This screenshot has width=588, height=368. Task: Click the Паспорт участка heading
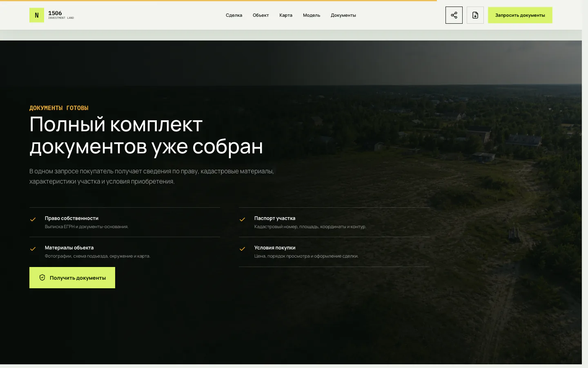pos(275,218)
